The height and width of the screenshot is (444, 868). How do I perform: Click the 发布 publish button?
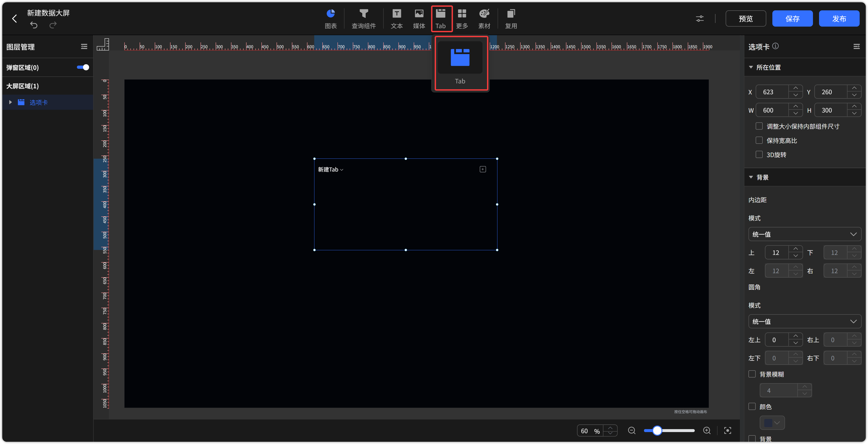(839, 18)
